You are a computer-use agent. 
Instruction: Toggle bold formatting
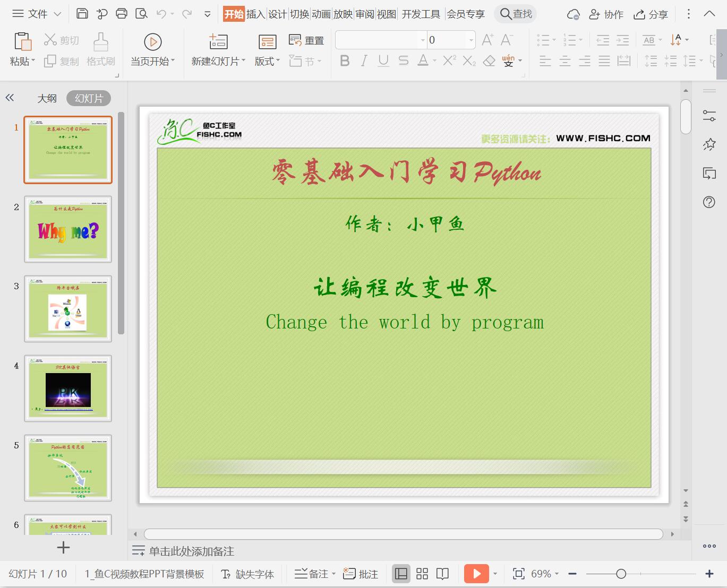(x=345, y=60)
